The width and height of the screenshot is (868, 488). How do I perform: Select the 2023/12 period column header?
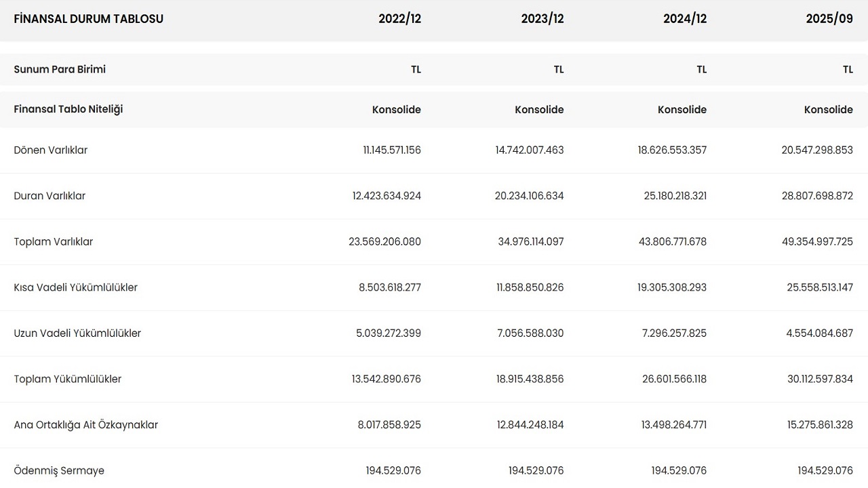[542, 19]
